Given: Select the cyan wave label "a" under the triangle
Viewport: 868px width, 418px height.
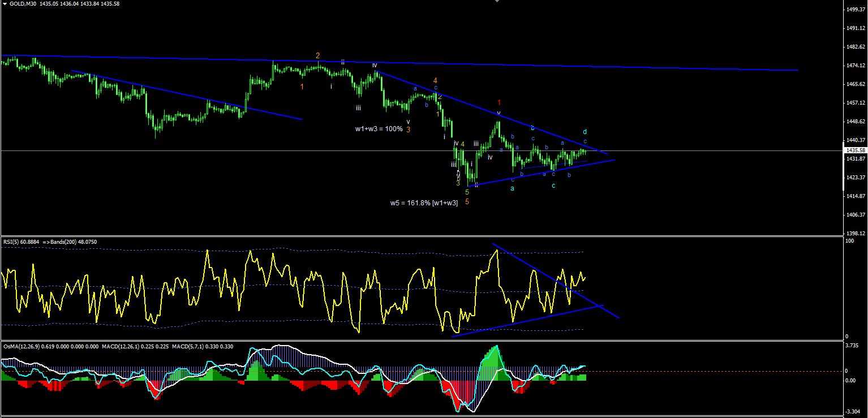Looking at the screenshot, I should 512,188.
